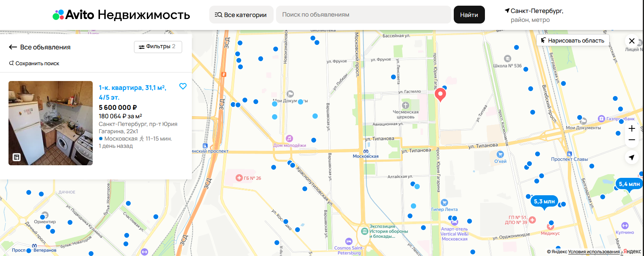Viewport: 644px width, 256px height.
Task: Click the Московская 11–15 мин. metro line
Action: click(x=136, y=139)
